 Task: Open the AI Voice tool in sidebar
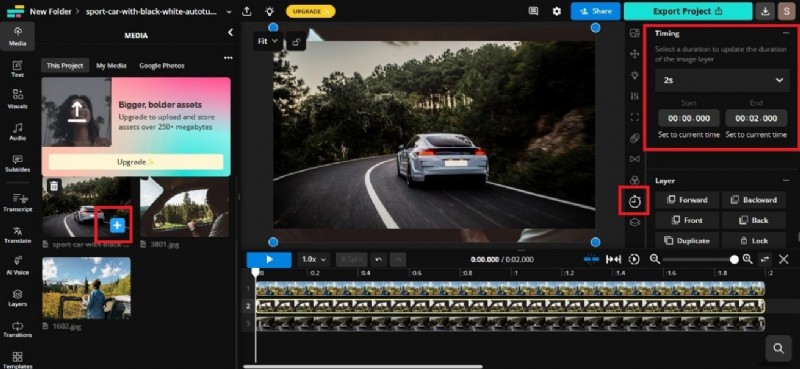[17, 265]
